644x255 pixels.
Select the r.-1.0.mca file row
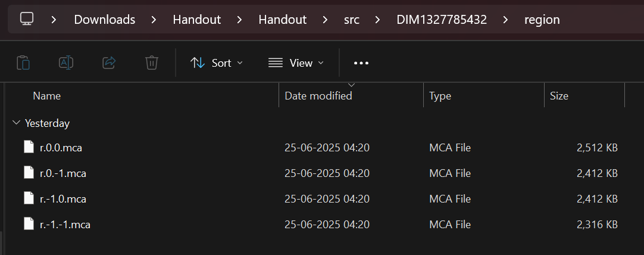coord(320,199)
